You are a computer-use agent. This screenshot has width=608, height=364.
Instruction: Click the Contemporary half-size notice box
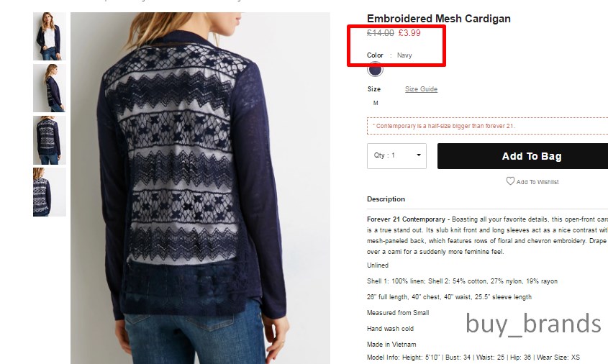(487, 126)
